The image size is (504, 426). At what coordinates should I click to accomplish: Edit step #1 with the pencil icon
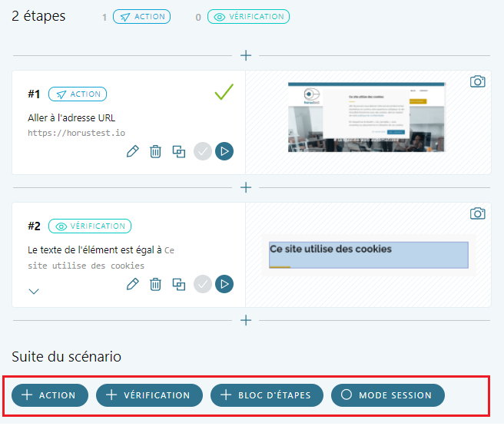point(132,151)
